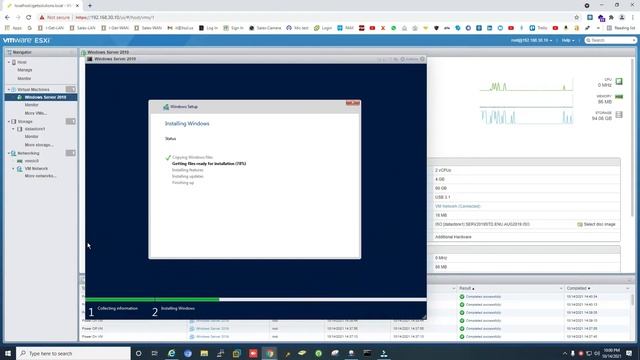The image size is (640, 360).
Task: Collapse the Host tree node
Action: (x=9, y=62)
